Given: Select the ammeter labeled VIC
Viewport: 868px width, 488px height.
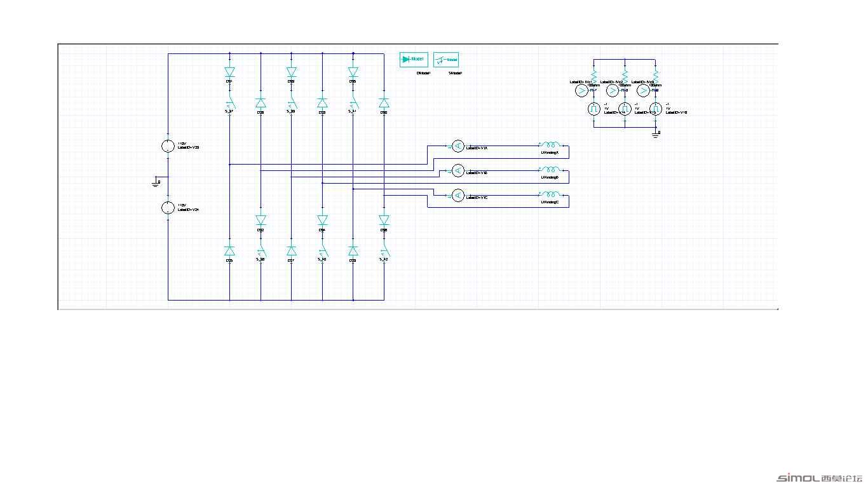Looking at the screenshot, I should tap(458, 195).
